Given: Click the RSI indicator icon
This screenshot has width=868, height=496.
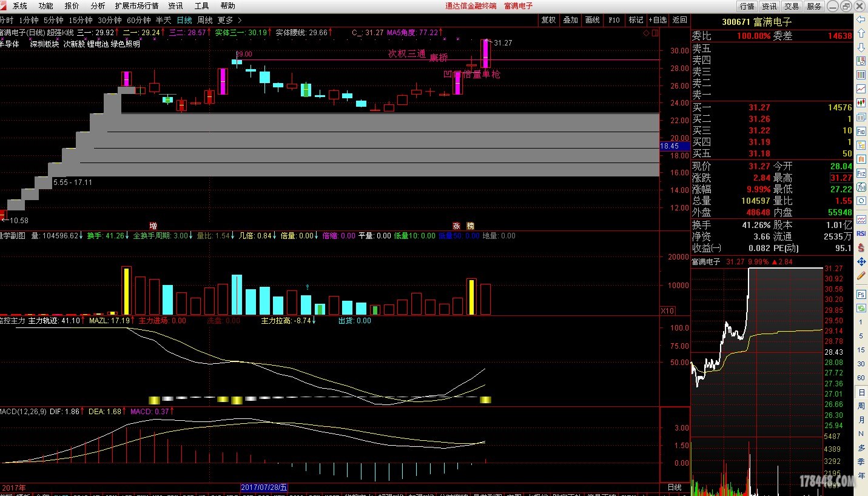Looking at the screenshot, I should (861, 233).
